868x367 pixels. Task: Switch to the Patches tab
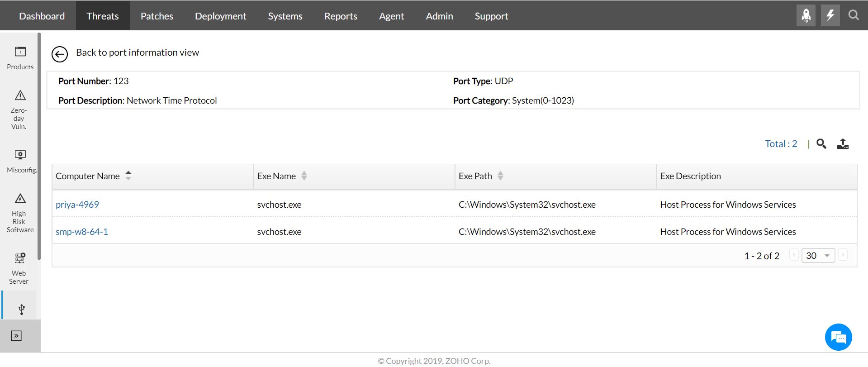[x=157, y=16]
